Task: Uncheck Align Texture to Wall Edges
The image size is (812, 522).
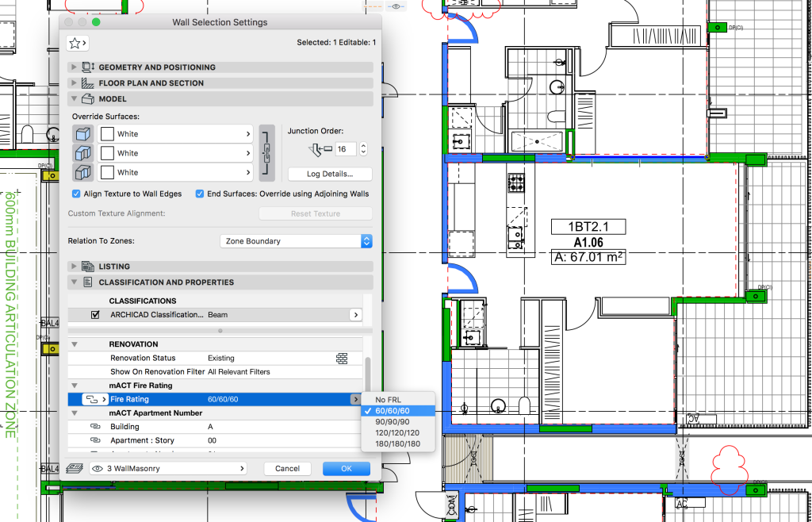Action: (77, 194)
